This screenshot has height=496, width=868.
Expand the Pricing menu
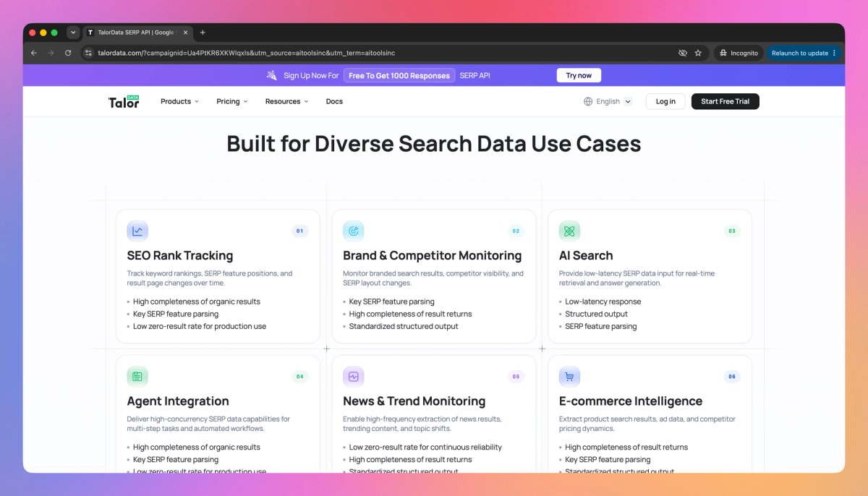coord(232,101)
